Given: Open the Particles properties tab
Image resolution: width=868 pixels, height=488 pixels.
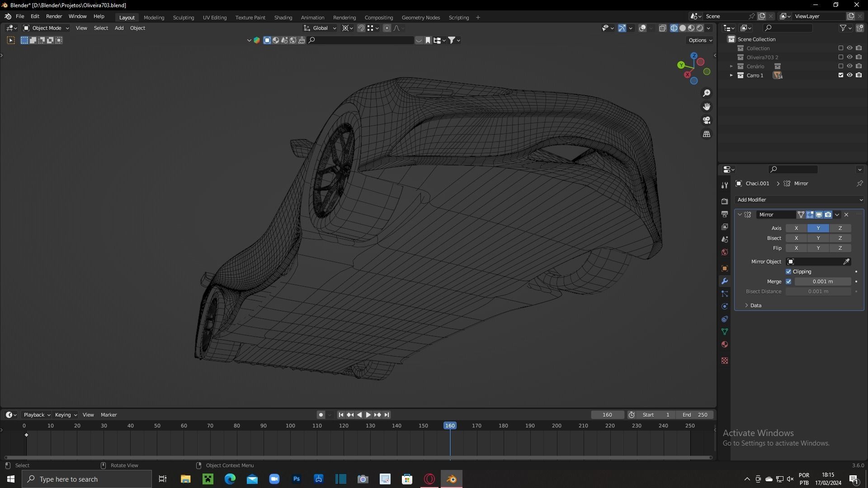Looking at the screenshot, I should pyautogui.click(x=725, y=294).
